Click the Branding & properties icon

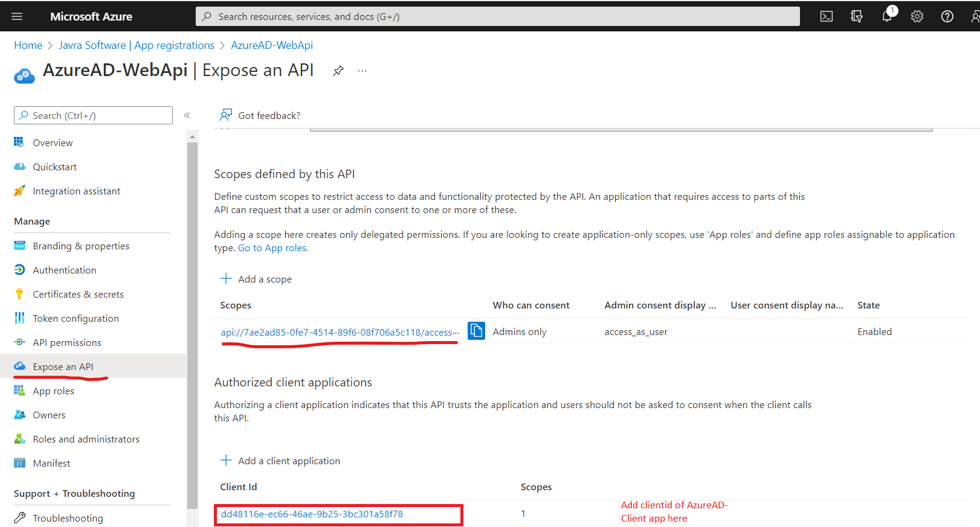coord(19,246)
